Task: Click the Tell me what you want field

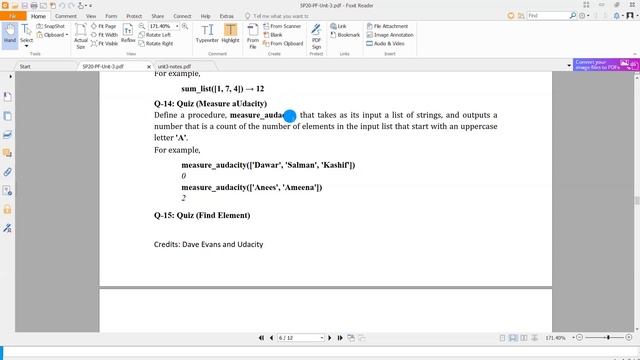Action: pos(281,16)
